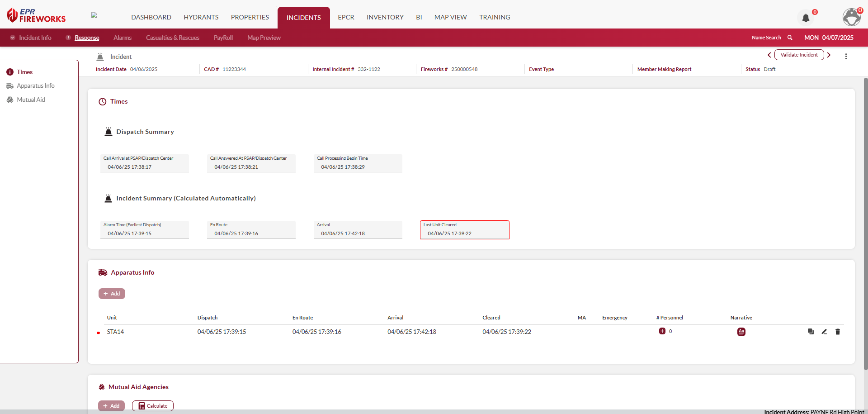Screen dimensions: 868x414
Task: Open the Casualties & Rescues sub-tab
Action: 172,38
